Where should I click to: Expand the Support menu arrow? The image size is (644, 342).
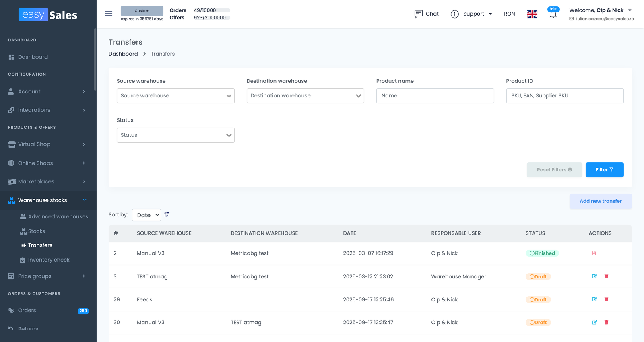point(490,14)
